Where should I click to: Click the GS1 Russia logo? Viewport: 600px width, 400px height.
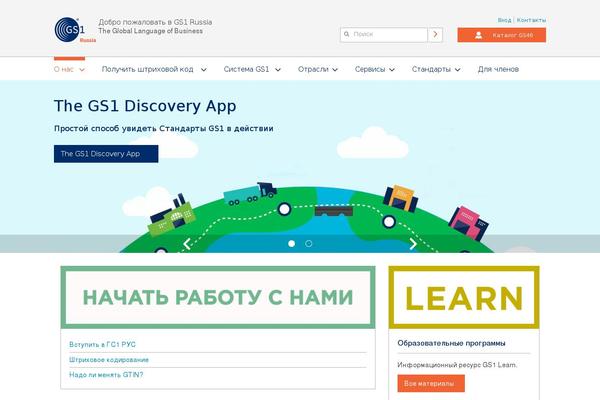(x=75, y=29)
